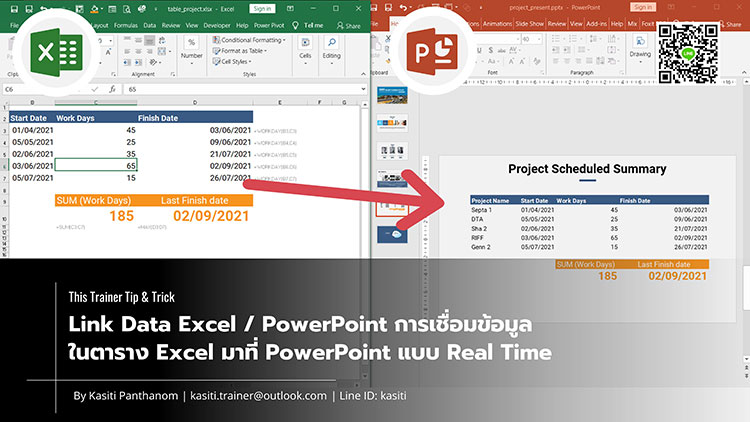
Task: Toggle Align Left in Excel's Alignment group
Action: (127, 51)
